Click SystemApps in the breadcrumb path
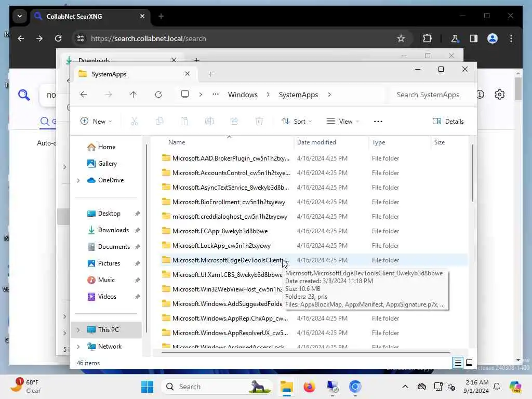This screenshot has width=532, height=399. coord(298,95)
